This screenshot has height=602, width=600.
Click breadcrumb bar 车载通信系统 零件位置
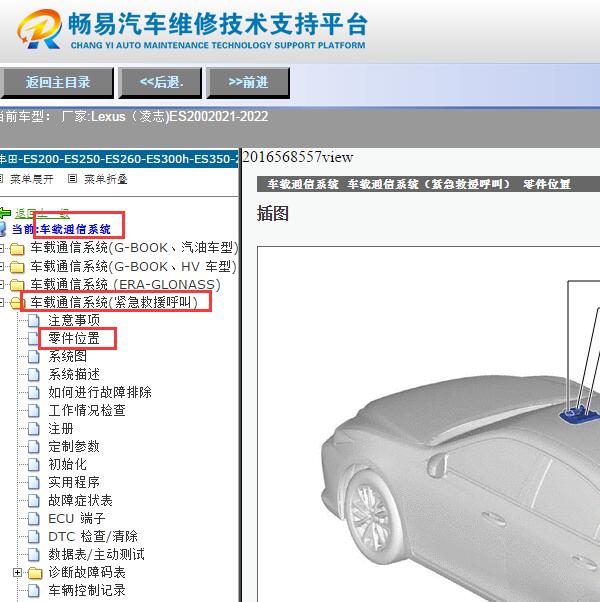pos(428,184)
